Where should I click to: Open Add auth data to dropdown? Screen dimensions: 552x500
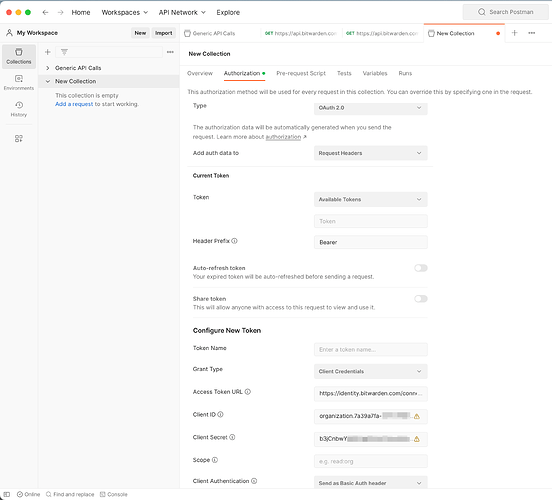371,153
